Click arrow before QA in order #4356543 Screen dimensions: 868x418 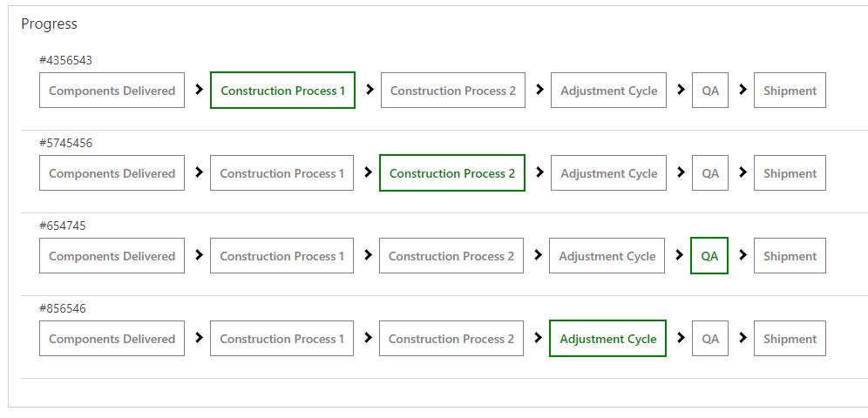pyautogui.click(x=681, y=90)
